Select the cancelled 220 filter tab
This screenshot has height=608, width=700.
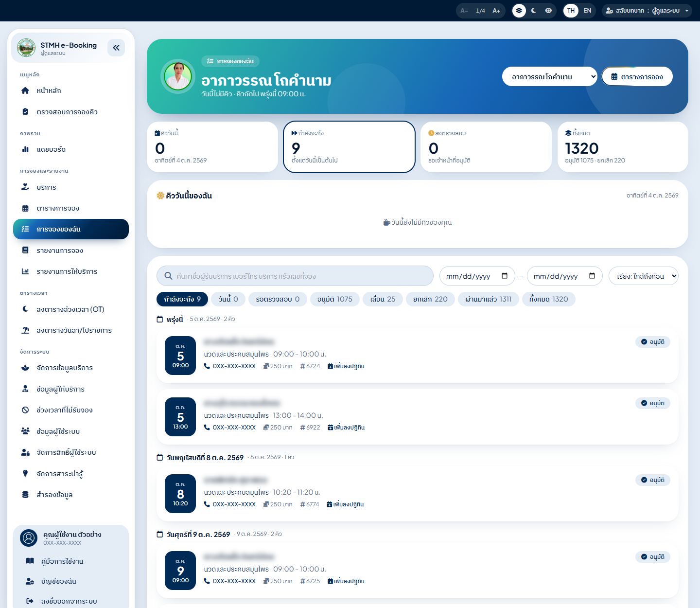[x=430, y=299]
